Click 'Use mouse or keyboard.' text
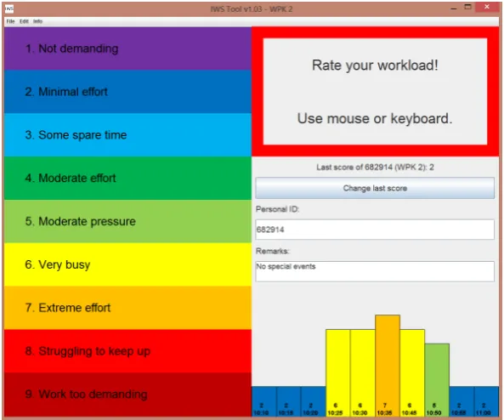The image size is (504, 420). (x=375, y=119)
